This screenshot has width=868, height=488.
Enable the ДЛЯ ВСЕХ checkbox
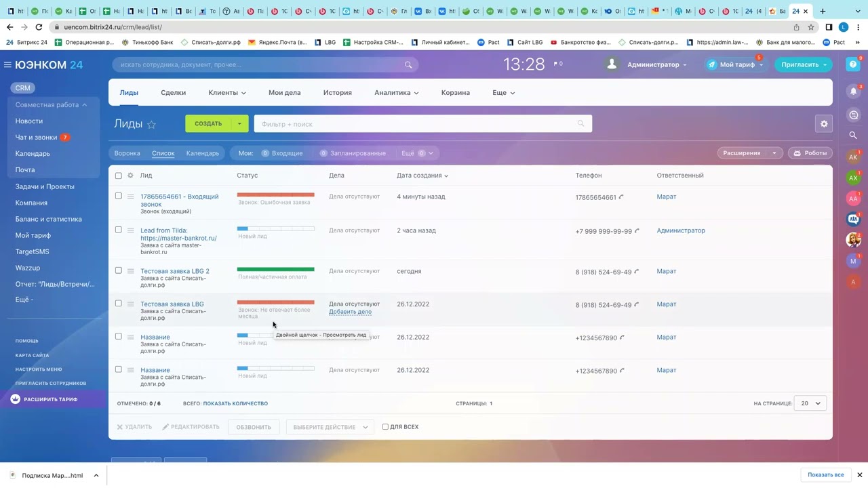pos(385,427)
